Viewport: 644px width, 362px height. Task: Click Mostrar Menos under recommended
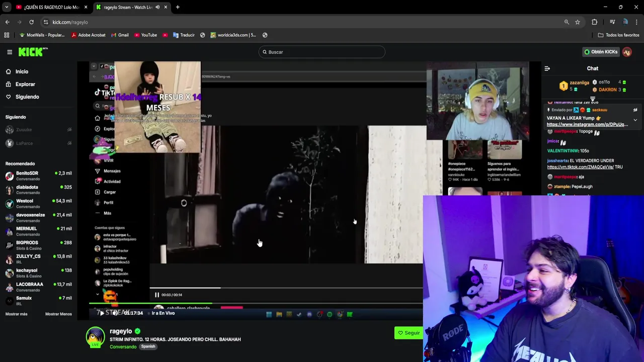pyautogui.click(x=58, y=314)
